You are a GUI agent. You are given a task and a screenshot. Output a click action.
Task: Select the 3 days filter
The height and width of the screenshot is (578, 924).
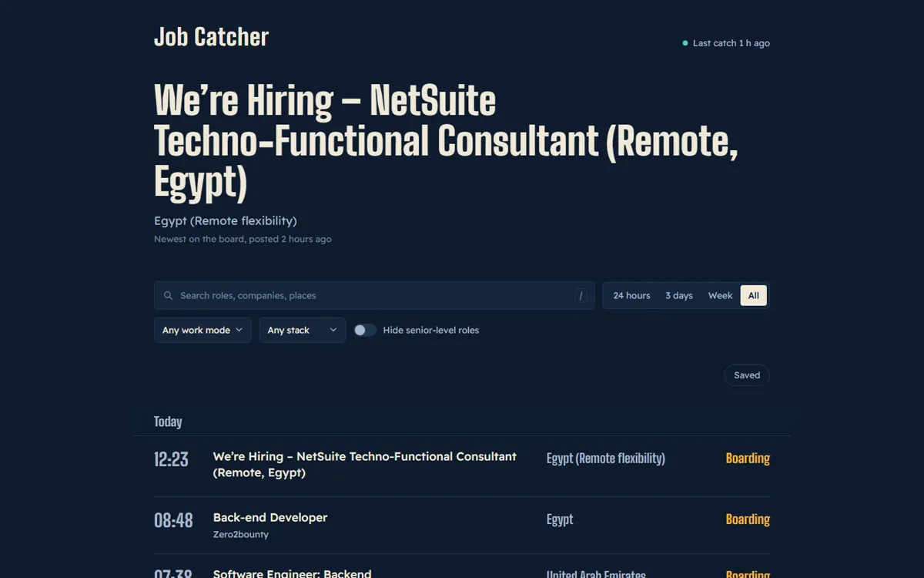coord(679,295)
